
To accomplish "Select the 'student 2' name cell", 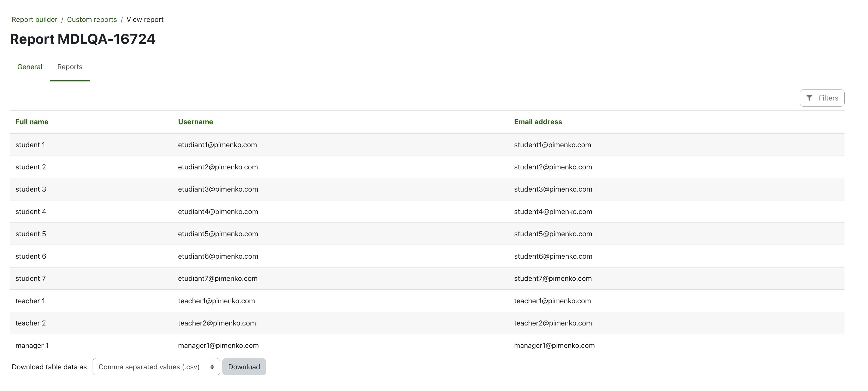I will point(31,167).
